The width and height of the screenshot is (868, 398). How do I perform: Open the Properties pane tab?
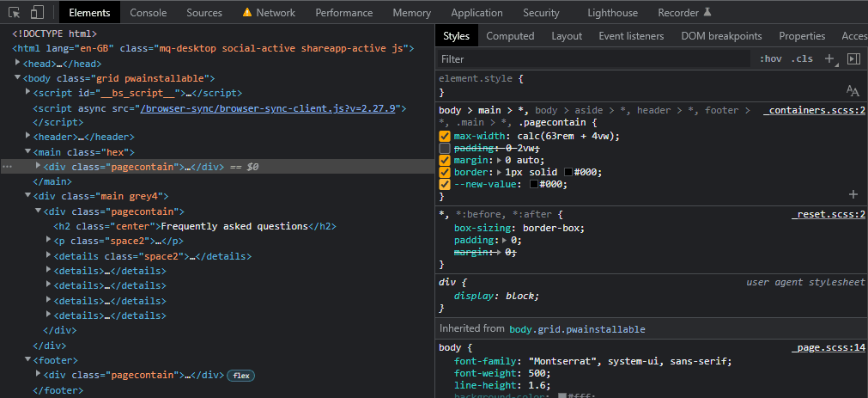(802, 36)
